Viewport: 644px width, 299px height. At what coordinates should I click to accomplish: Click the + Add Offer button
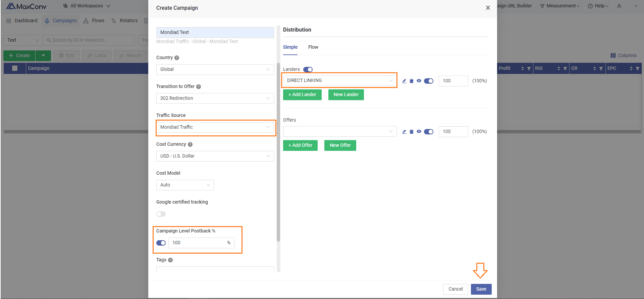pos(300,145)
